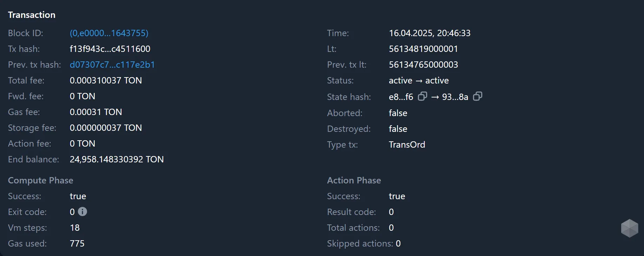
Task: Copy the old state hash e8...f6
Action: 422,96
